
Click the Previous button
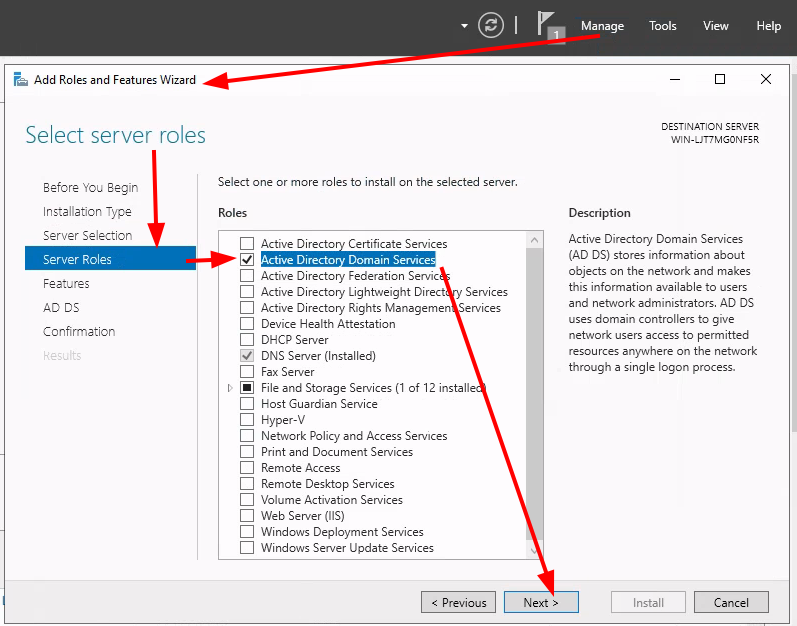point(458,603)
